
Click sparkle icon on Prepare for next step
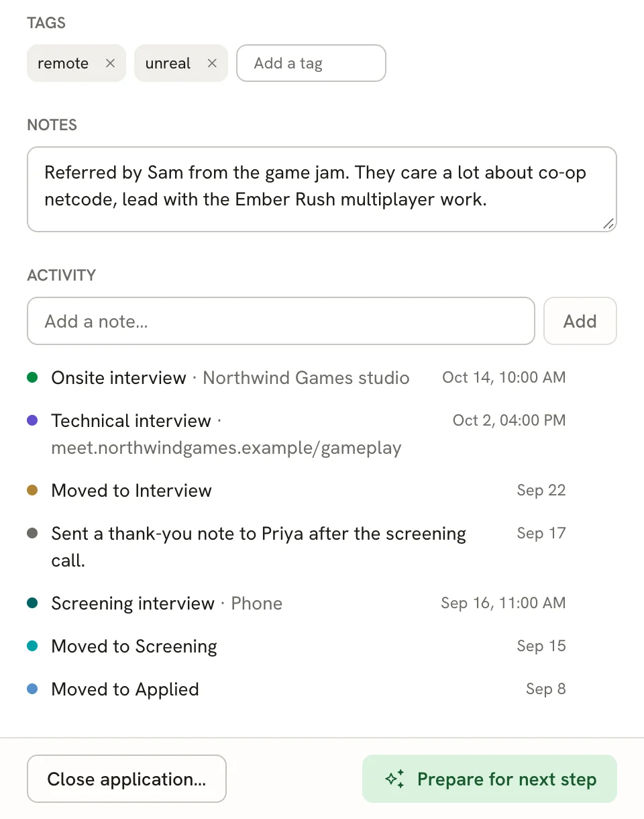pyautogui.click(x=395, y=779)
